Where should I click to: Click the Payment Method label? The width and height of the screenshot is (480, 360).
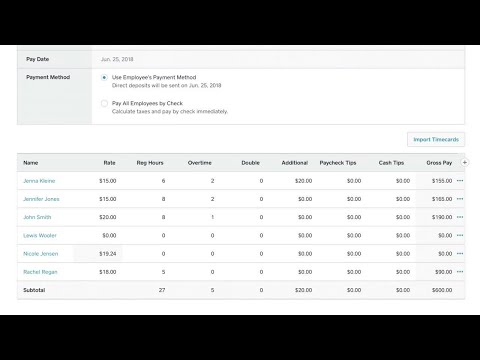pyautogui.click(x=48, y=77)
